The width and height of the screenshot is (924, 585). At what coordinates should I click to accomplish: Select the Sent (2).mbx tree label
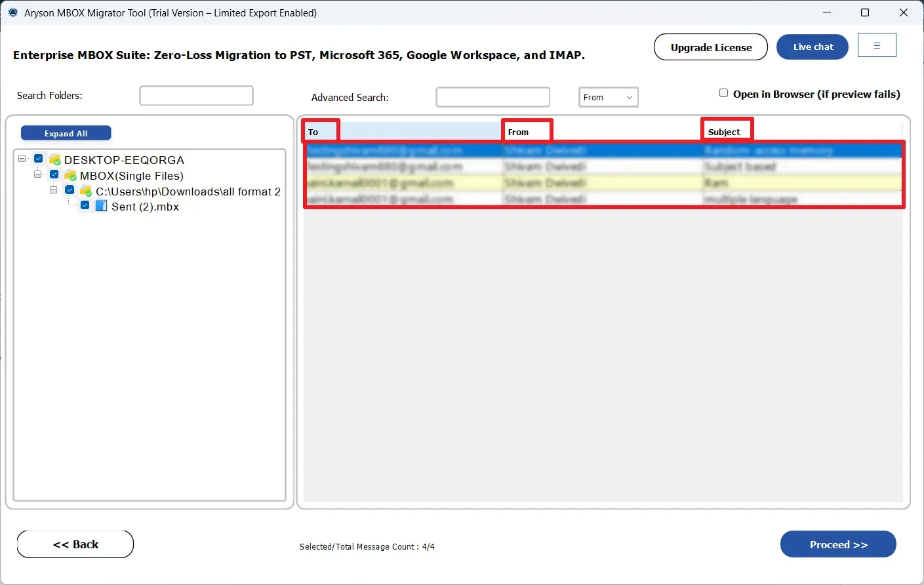coord(145,207)
